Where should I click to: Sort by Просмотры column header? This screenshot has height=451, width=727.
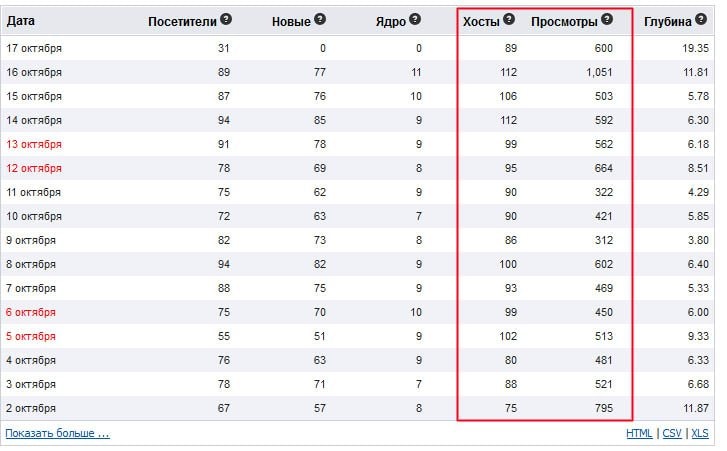coord(564,20)
